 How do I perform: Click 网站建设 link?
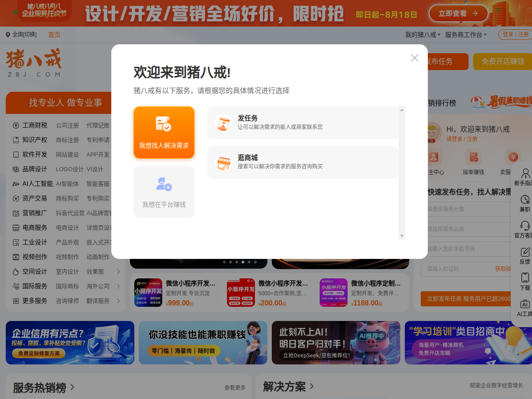click(67, 154)
